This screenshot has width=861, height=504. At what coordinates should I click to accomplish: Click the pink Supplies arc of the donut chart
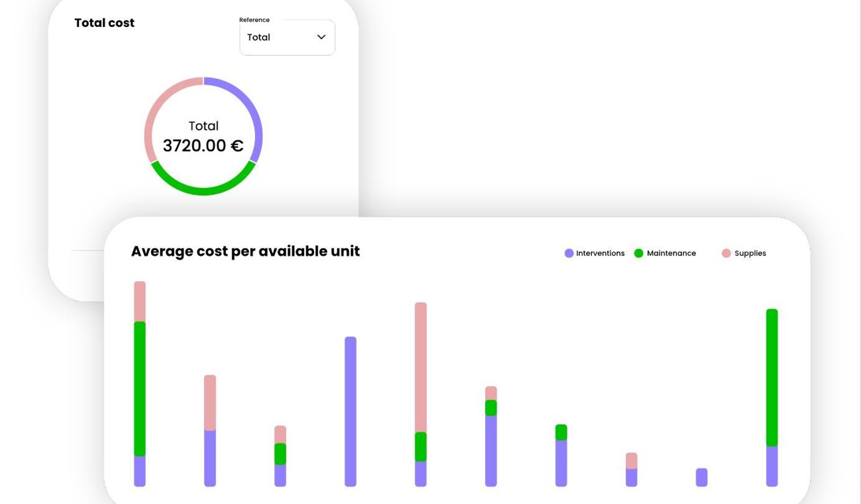155,107
